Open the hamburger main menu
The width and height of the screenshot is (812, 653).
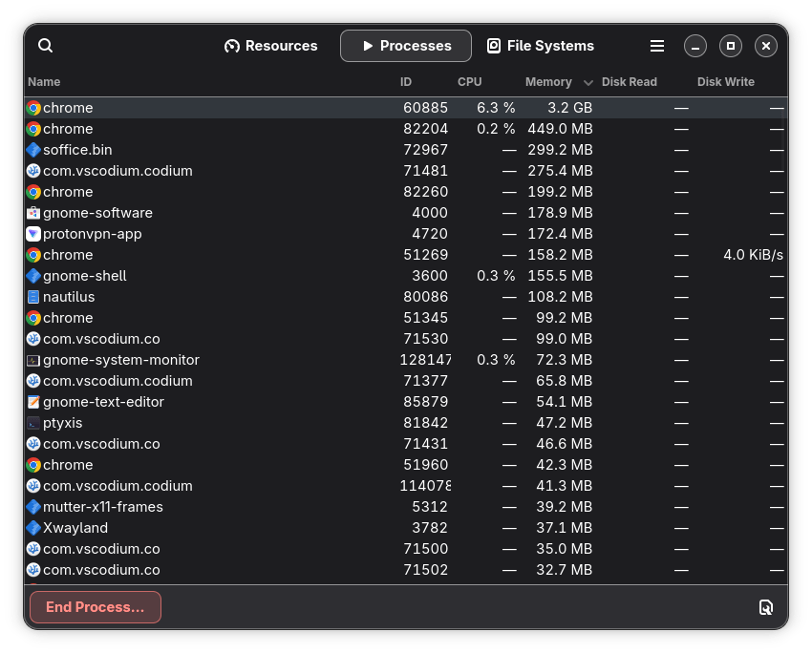tap(657, 46)
